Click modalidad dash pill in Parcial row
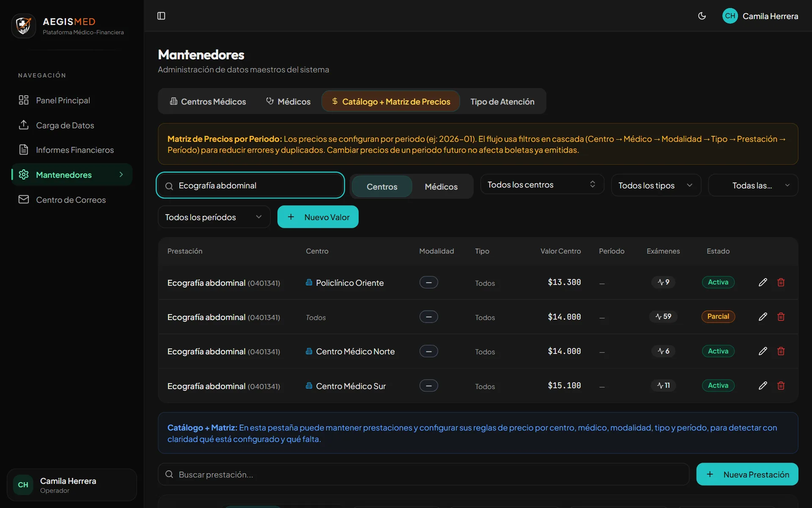 click(x=428, y=317)
